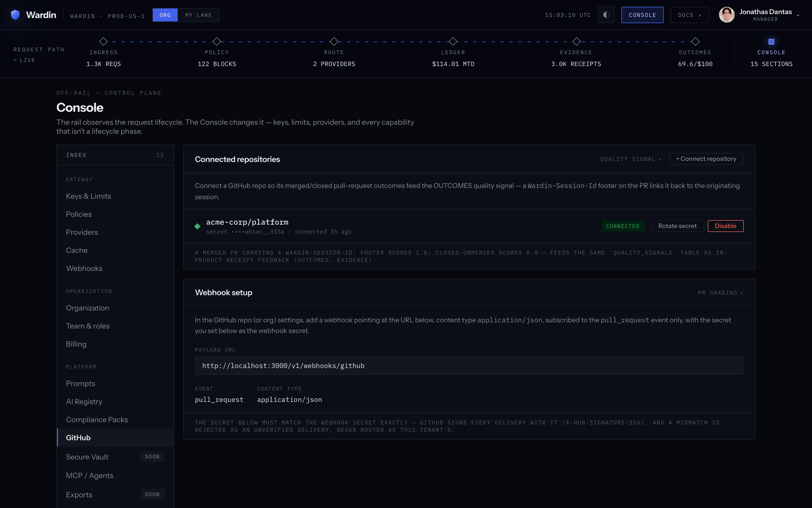Select the POLICY diamond node
This screenshot has height=508, width=812.
217,41
